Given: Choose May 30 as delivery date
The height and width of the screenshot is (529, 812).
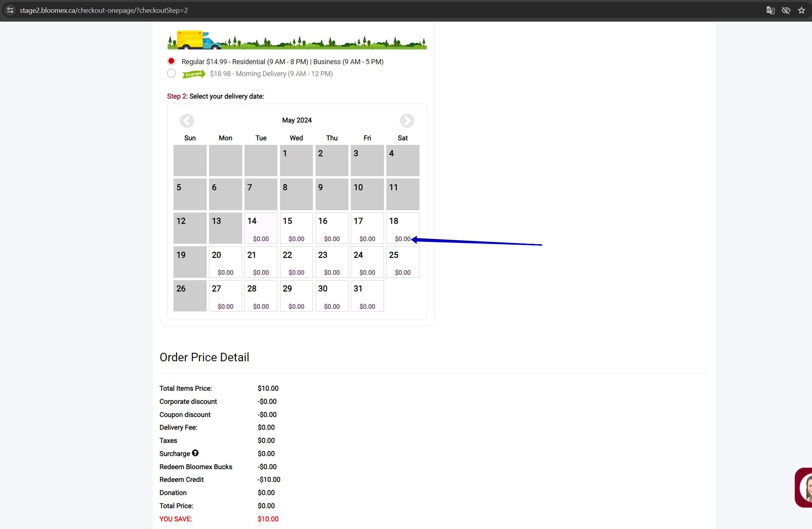Looking at the screenshot, I should tap(332, 296).
